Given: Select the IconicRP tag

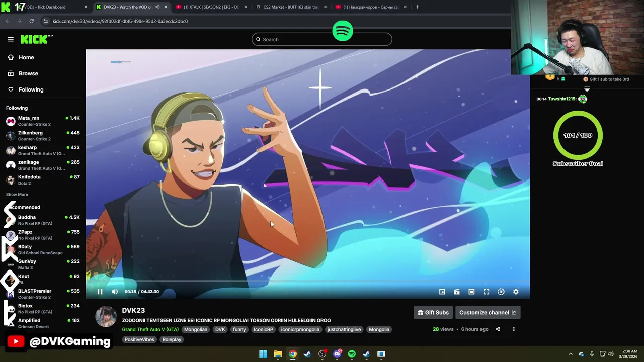Looking at the screenshot, I should tap(263, 329).
